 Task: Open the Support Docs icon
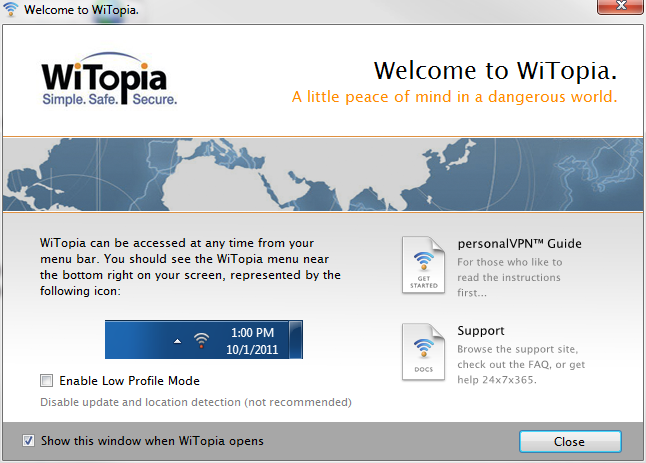coord(424,352)
